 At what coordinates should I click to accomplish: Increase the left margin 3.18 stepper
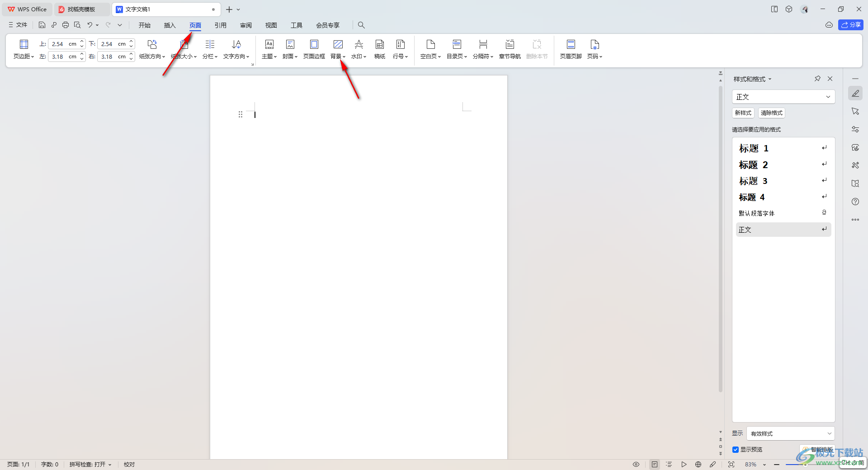pos(82,54)
